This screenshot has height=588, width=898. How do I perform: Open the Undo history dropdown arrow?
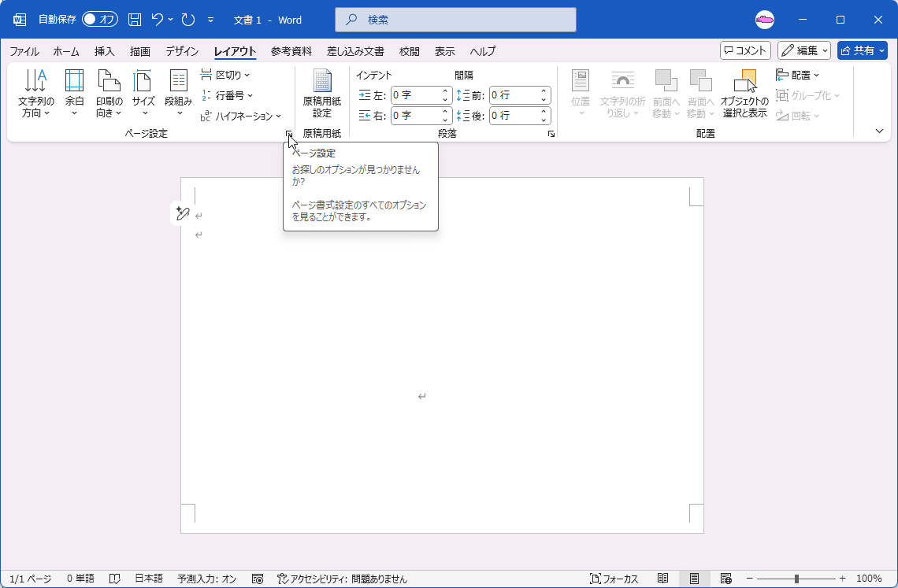[x=171, y=20]
